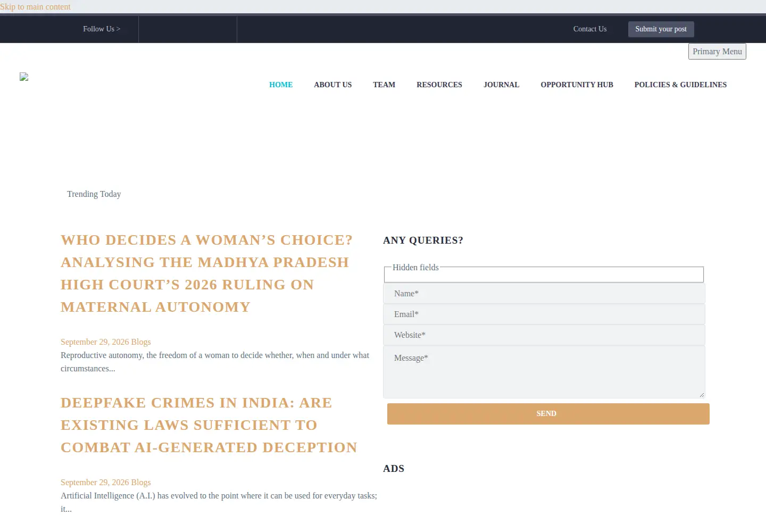
Task: Click the 'Hidden fields' legend text
Action: click(x=415, y=268)
